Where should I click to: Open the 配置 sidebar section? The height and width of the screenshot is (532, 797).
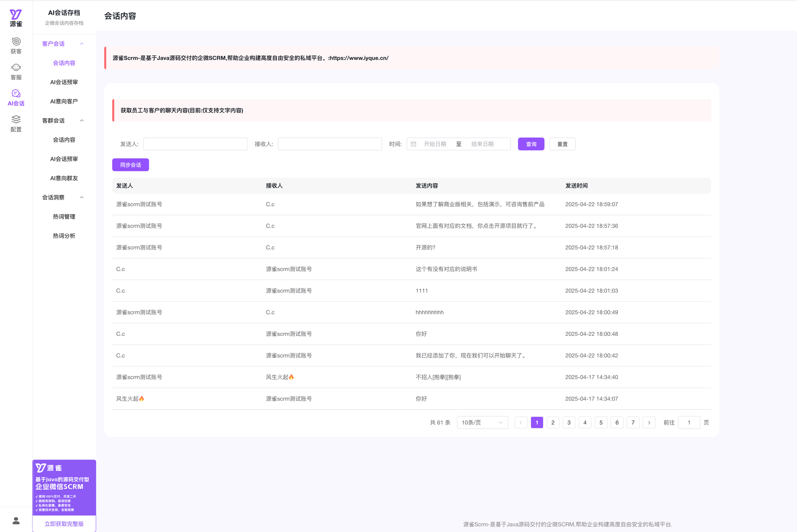pos(16,124)
